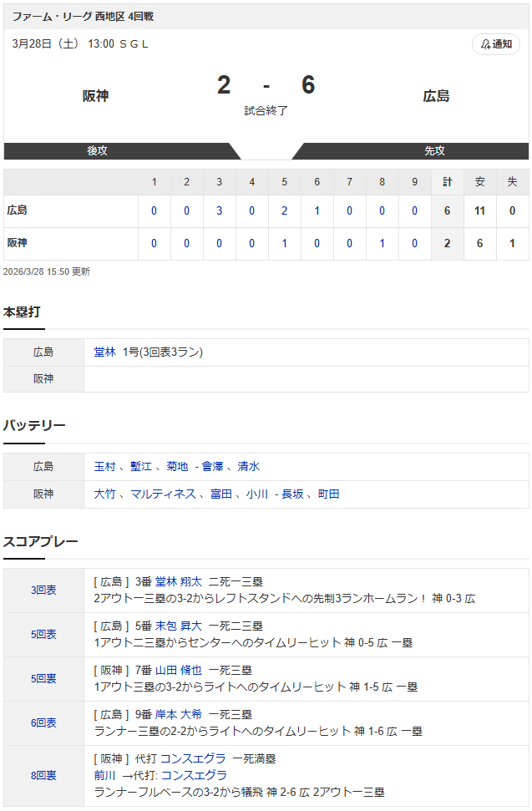532x811 pixels.
Task: Click the 通知 notification bell button
Action: point(495,44)
